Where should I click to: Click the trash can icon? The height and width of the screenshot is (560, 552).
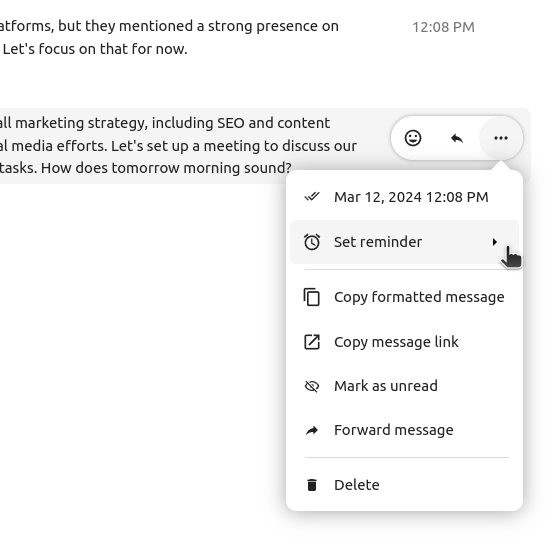coord(312,485)
